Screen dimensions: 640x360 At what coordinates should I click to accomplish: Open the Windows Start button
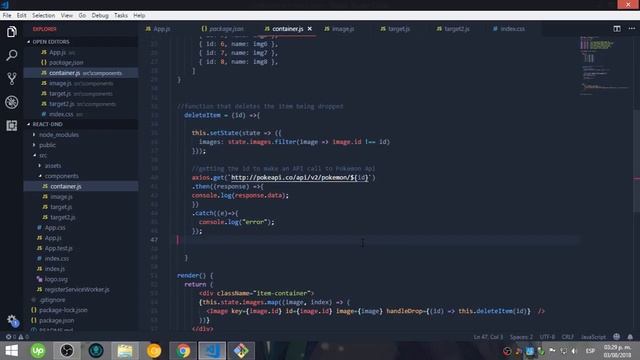point(12,351)
